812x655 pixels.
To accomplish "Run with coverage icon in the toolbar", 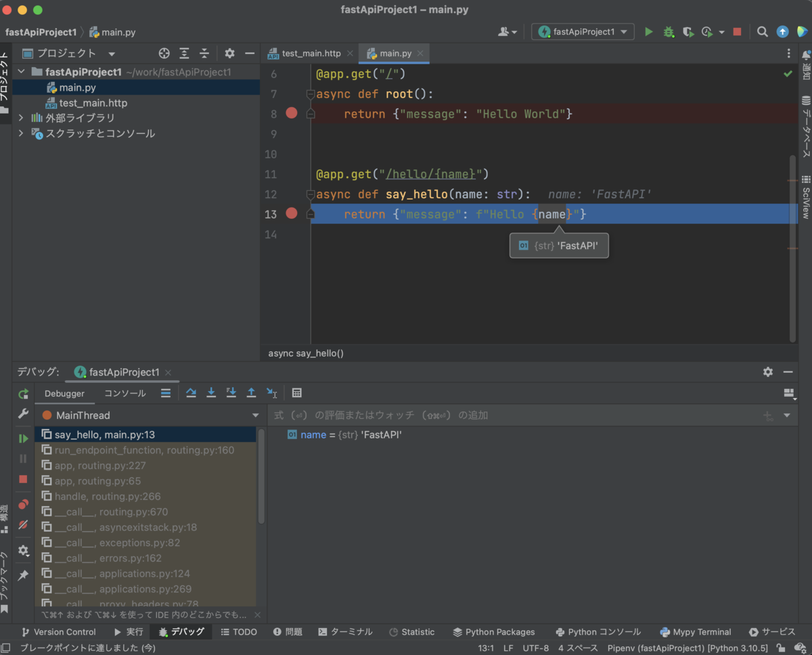I will [x=688, y=32].
